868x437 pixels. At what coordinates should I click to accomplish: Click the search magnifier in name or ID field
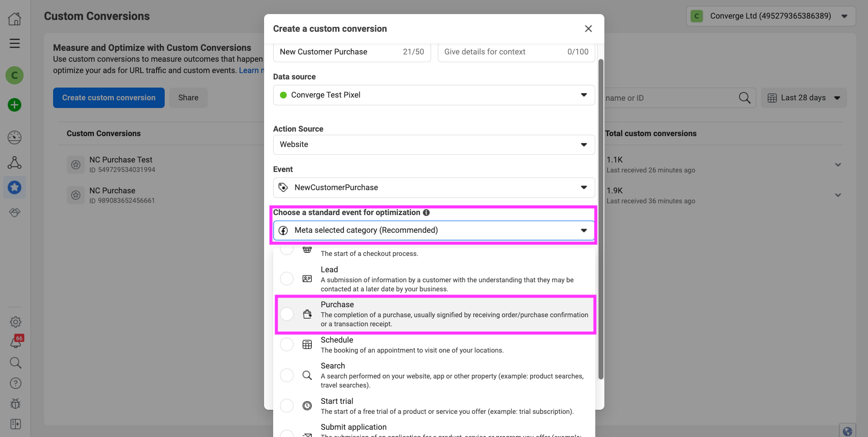pos(745,98)
